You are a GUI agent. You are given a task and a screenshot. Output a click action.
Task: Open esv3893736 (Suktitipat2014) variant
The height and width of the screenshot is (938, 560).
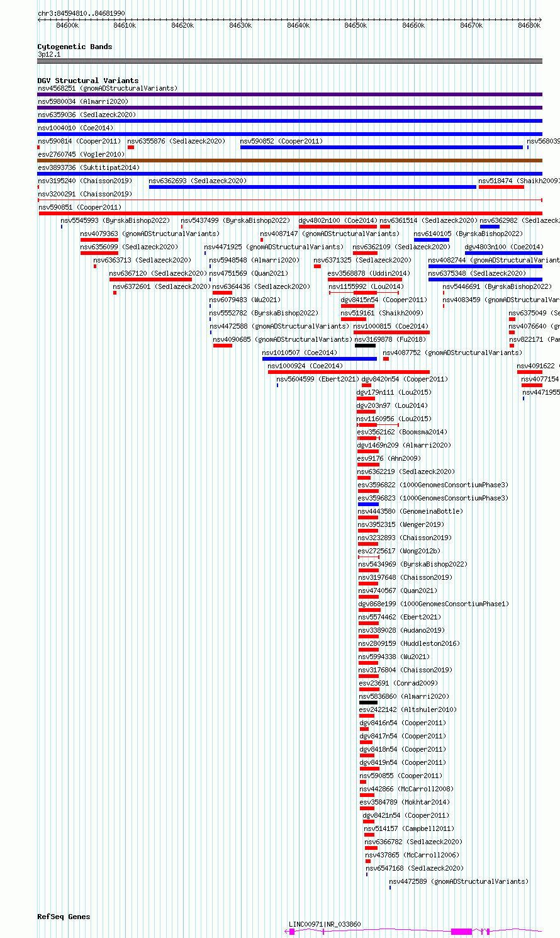click(89, 167)
